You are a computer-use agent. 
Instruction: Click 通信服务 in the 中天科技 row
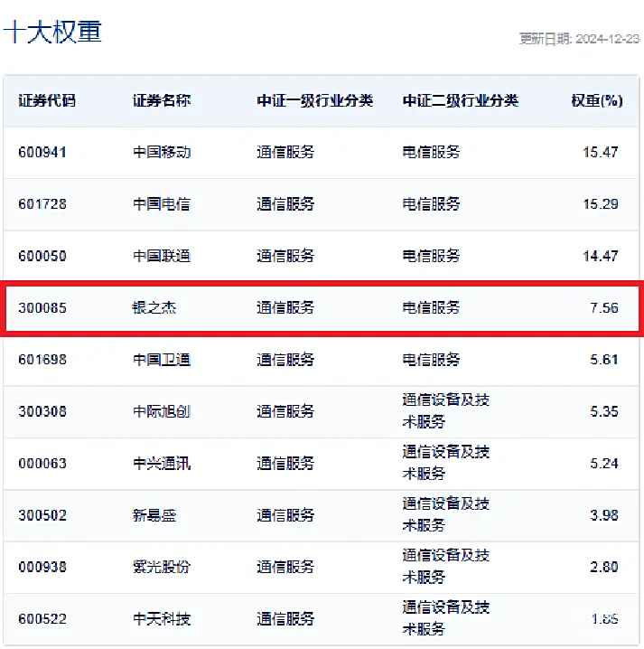pyautogui.click(x=285, y=619)
